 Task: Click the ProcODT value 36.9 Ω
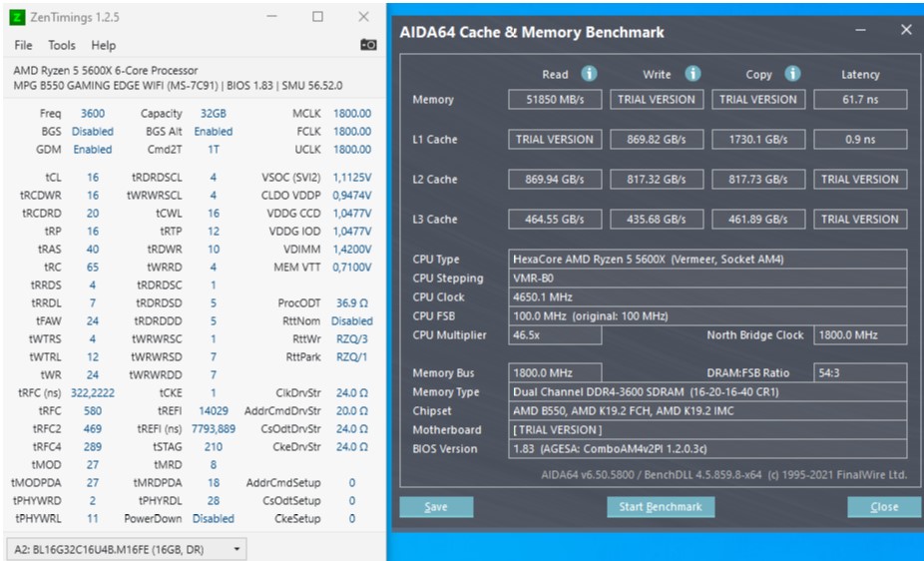tap(352, 303)
